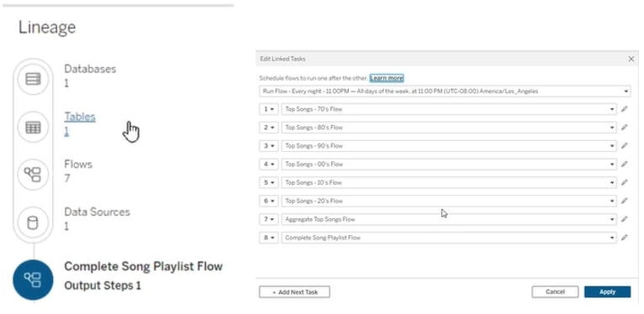Select the Flows lineage icon

(x=33, y=175)
